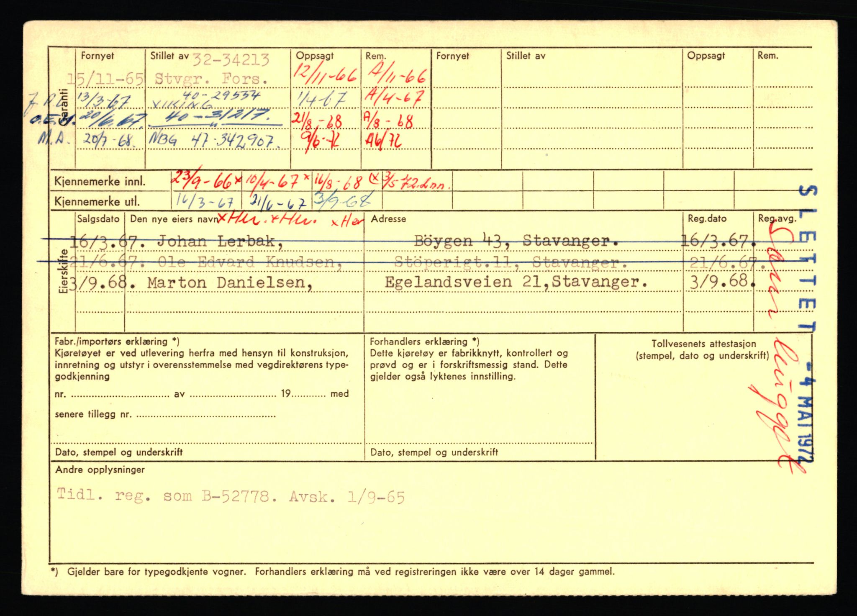Click the typed name Marton Danielsen
The width and height of the screenshot is (857, 616).
click(230, 283)
